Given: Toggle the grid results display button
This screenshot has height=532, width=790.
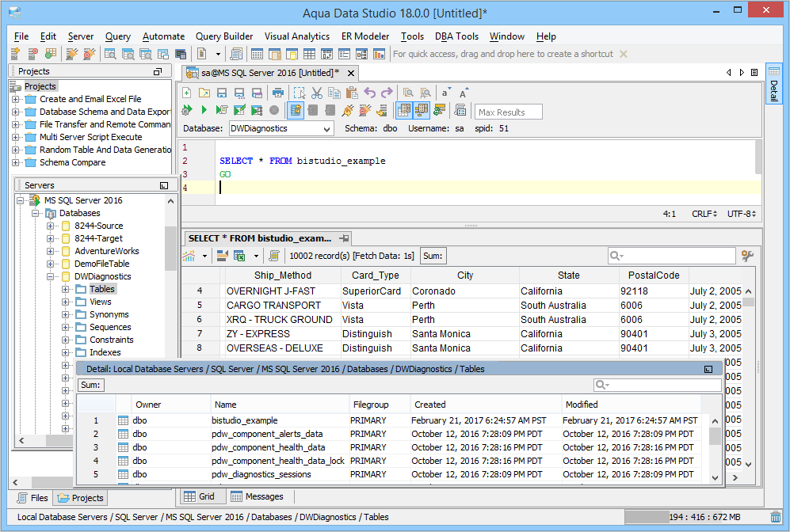Looking at the screenshot, I should (x=403, y=110).
